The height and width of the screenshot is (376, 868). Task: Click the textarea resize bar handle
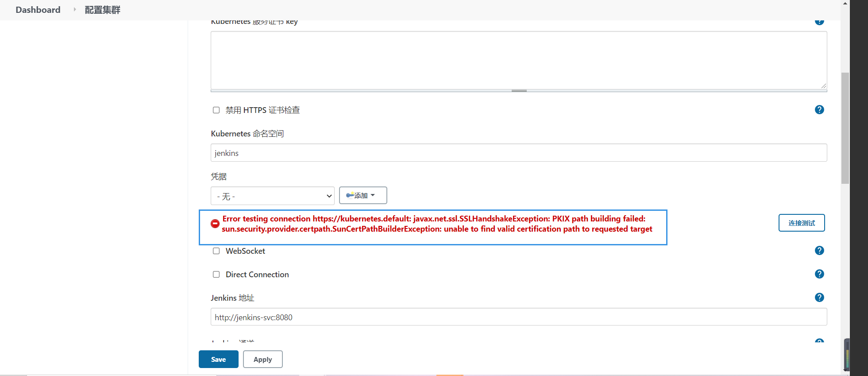pyautogui.click(x=519, y=91)
